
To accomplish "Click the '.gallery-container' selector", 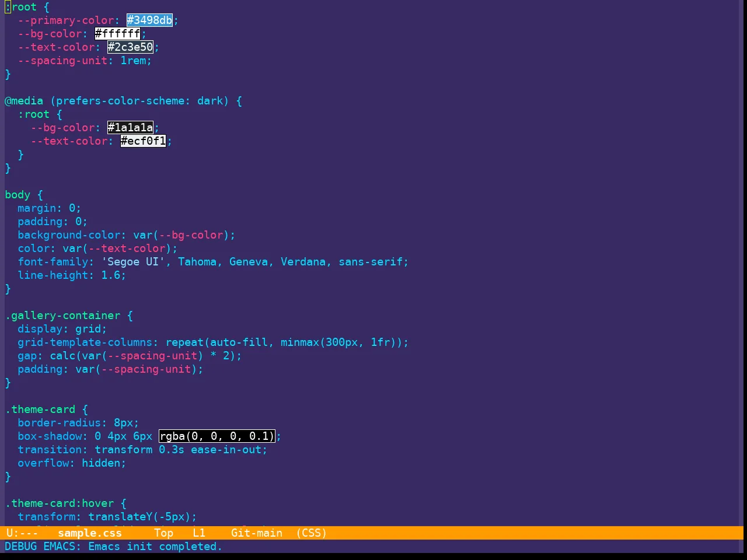I will point(62,316).
